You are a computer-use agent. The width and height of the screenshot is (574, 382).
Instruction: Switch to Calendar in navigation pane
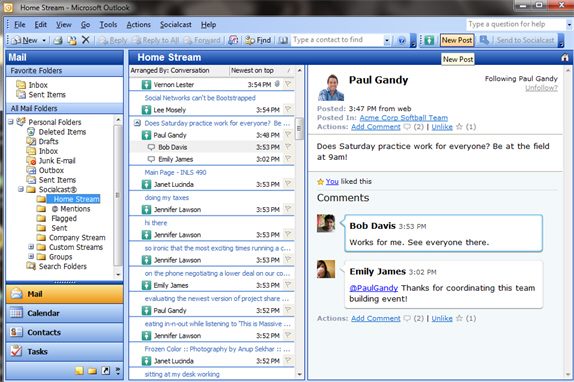coord(64,313)
